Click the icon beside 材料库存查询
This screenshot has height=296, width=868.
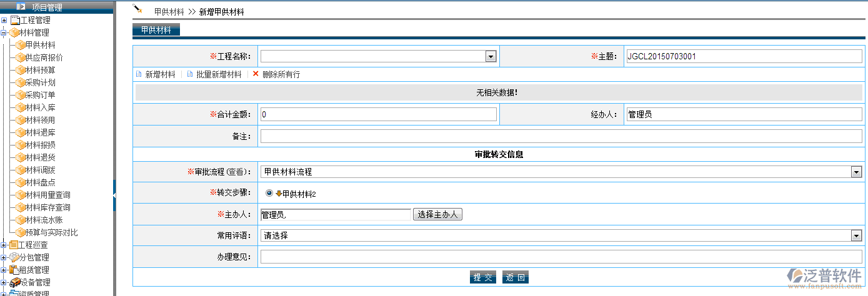tap(21, 207)
